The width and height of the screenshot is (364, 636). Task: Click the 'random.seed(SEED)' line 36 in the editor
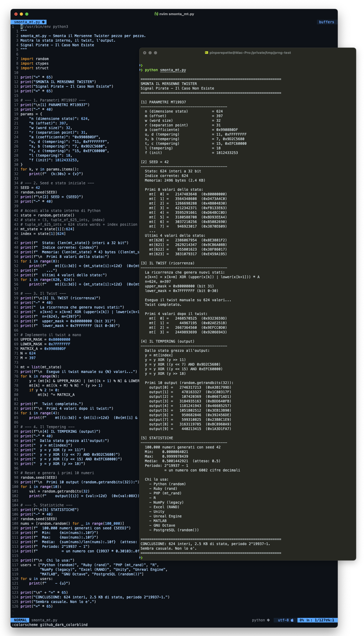[39, 192]
